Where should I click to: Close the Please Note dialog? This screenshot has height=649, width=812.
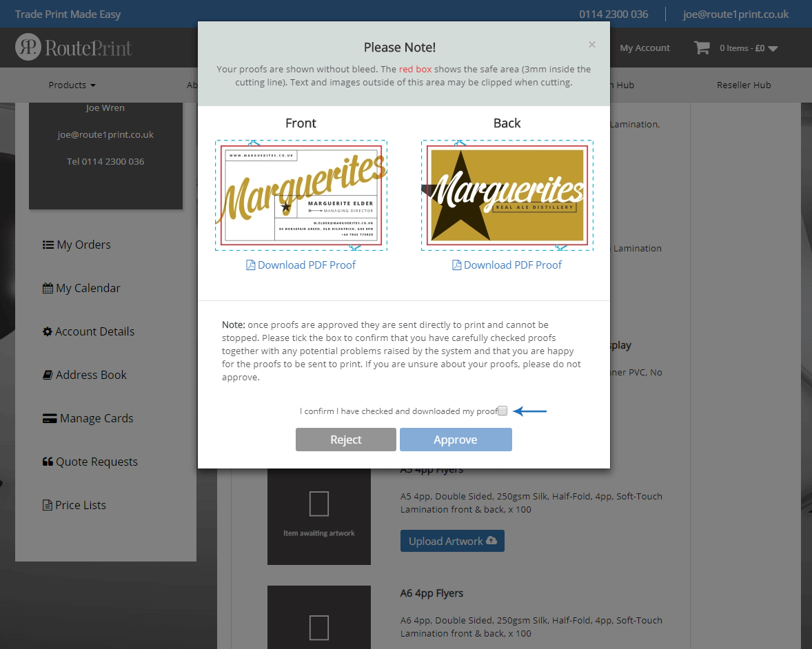tap(592, 45)
